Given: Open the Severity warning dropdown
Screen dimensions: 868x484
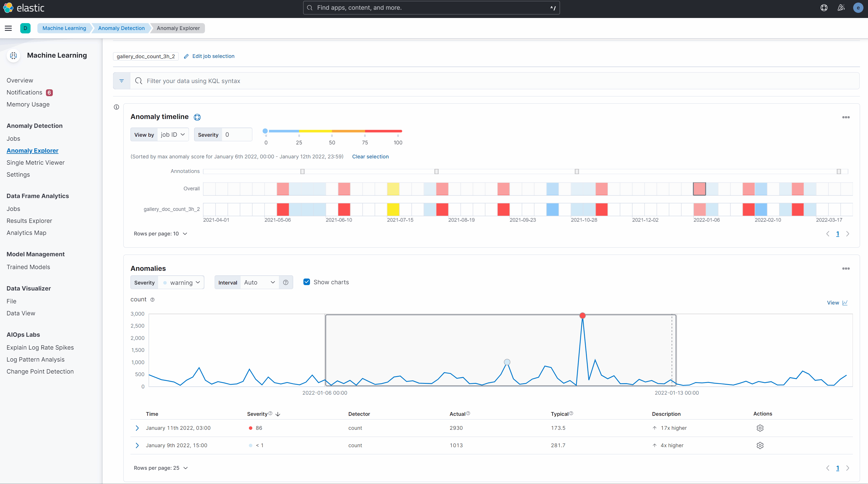Looking at the screenshot, I should [x=181, y=283].
